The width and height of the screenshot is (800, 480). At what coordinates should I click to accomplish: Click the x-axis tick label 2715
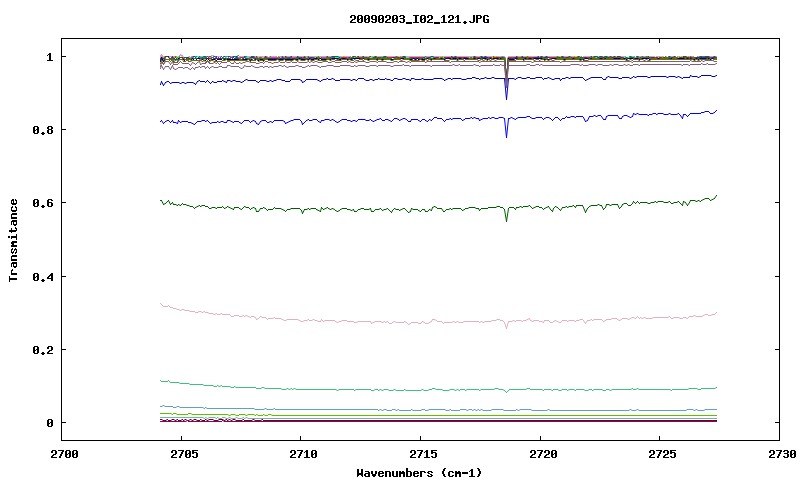(x=423, y=453)
